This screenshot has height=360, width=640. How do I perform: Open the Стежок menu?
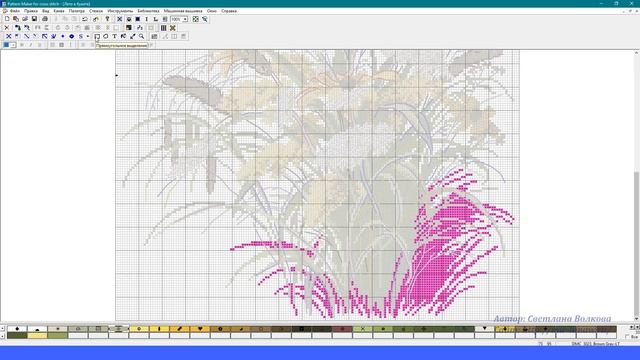(96, 11)
